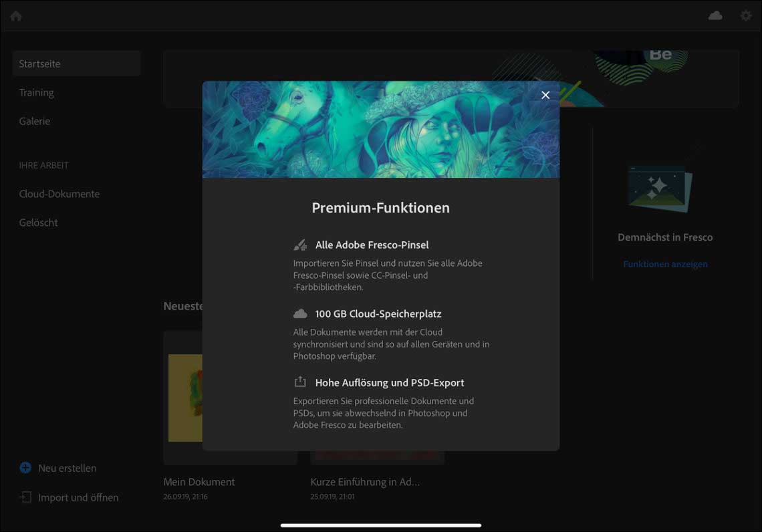This screenshot has width=762, height=532.
Task: Click brush icon beside Alle Adobe Fresco-Pinsel
Action: [300, 245]
